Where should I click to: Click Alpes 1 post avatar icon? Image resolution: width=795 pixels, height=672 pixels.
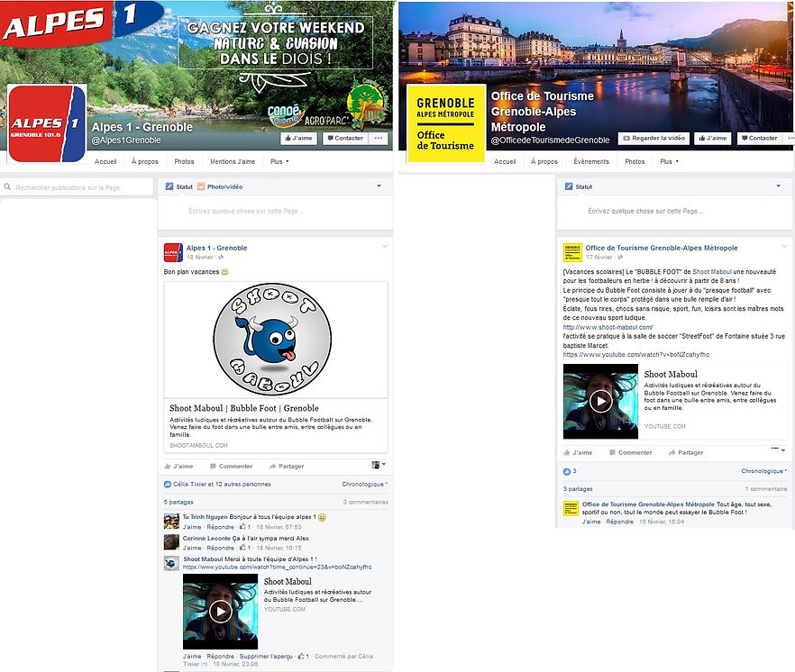pos(173,252)
